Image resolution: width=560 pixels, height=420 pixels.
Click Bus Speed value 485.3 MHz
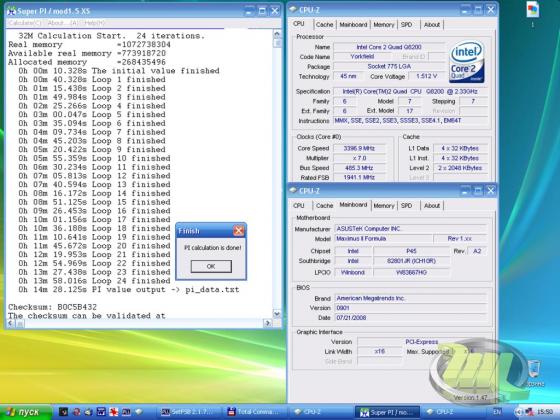pyautogui.click(x=359, y=168)
